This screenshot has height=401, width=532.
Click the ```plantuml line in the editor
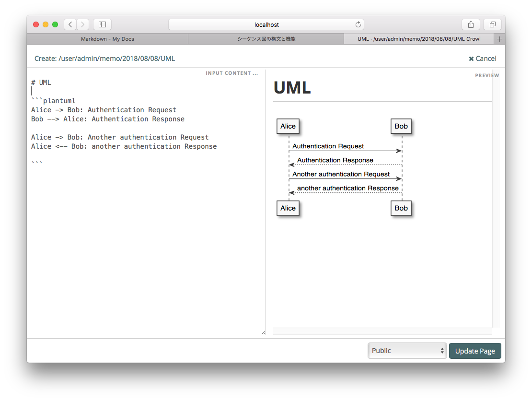tap(53, 101)
